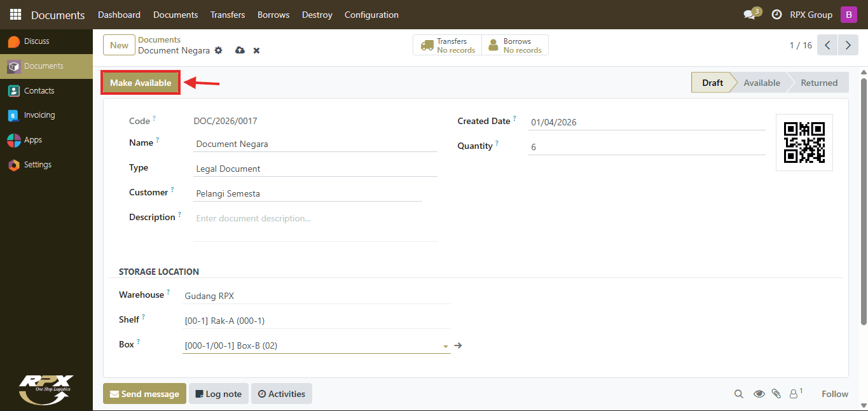Click the paperclip attachments icon
The height and width of the screenshot is (411, 868).
[x=776, y=394]
